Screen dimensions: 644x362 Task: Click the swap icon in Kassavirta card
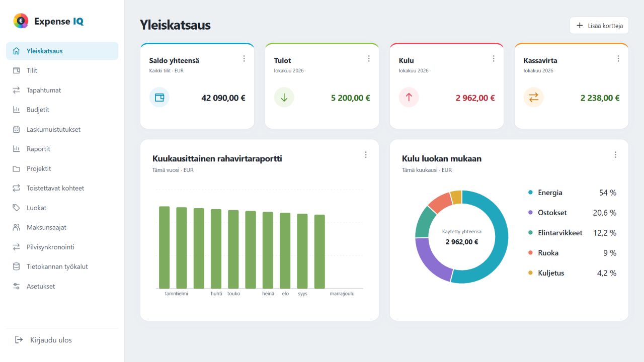(x=534, y=98)
